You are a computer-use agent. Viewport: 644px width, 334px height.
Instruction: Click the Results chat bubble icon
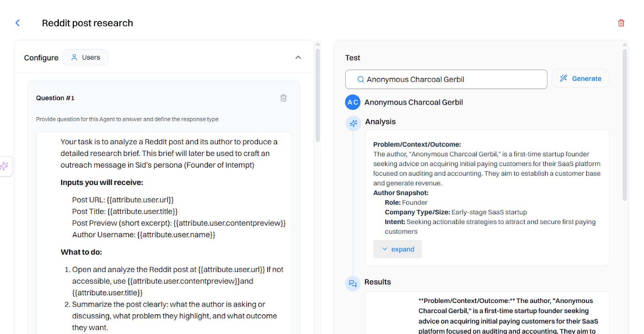click(x=353, y=284)
